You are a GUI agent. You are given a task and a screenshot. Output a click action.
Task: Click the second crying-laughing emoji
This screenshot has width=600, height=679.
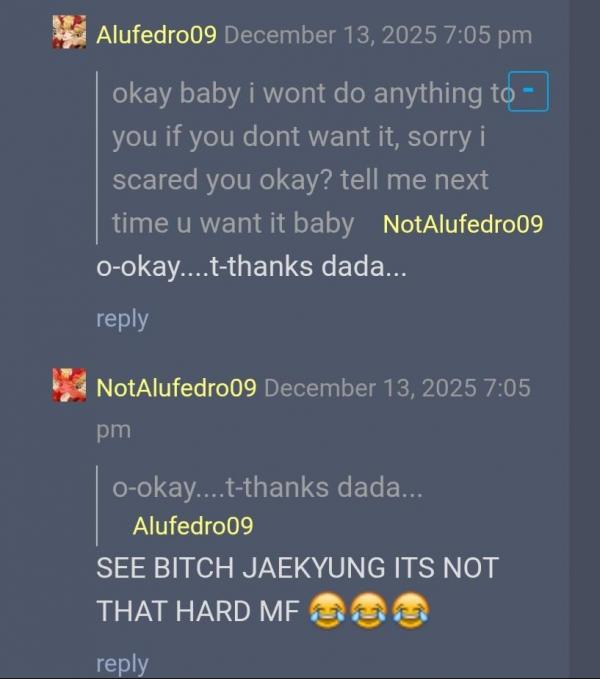point(368,610)
